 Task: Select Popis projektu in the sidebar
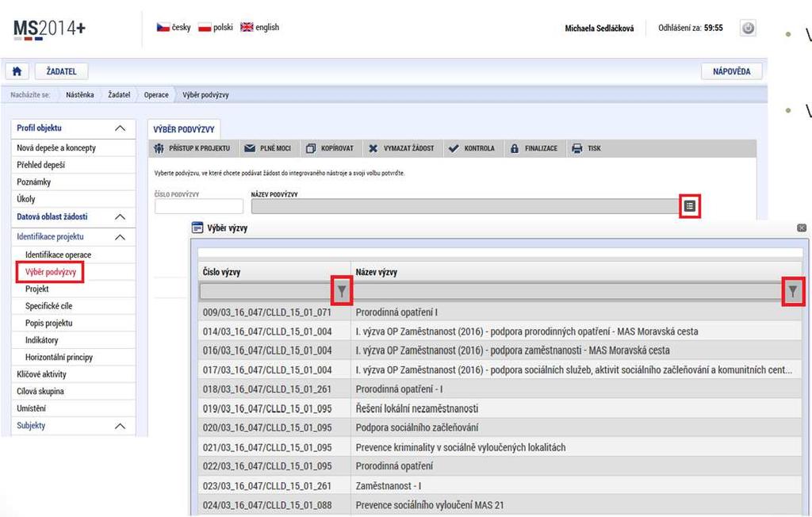click(x=48, y=324)
